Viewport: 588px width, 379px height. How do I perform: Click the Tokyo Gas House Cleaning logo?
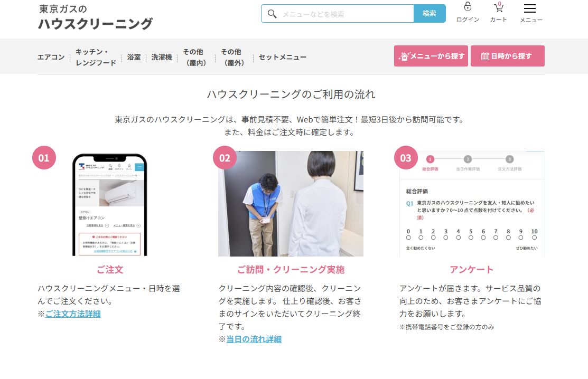click(x=96, y=17)
